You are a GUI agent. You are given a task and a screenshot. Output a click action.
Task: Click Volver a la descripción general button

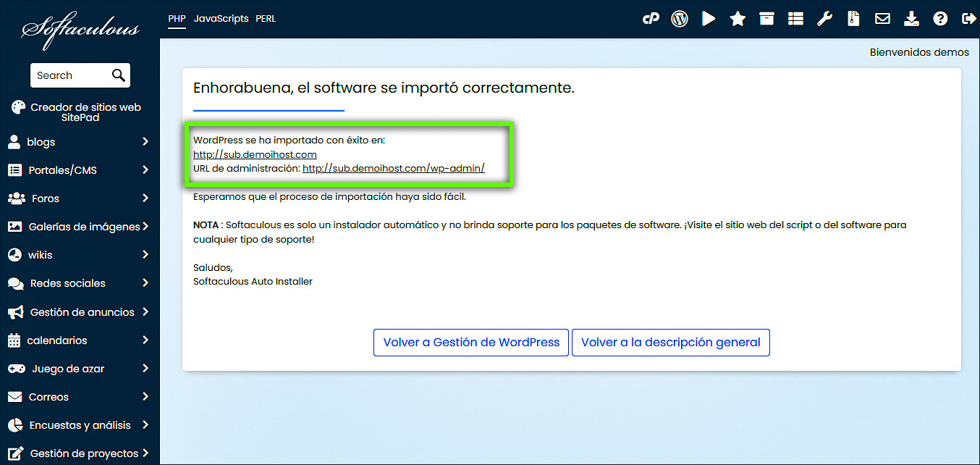click(x=670, y=343)
